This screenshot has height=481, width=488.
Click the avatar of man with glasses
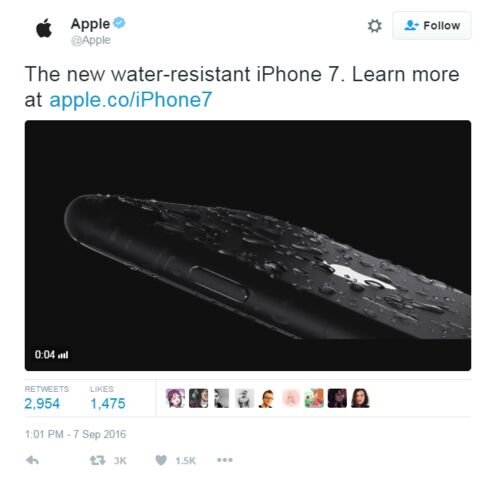(267, 398)
